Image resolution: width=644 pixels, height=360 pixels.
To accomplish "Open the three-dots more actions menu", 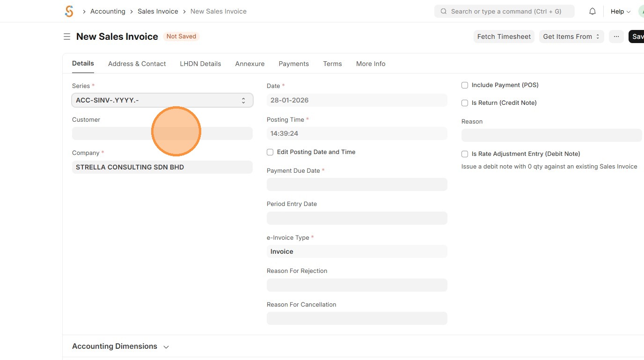I will click(x=616, y=37).
